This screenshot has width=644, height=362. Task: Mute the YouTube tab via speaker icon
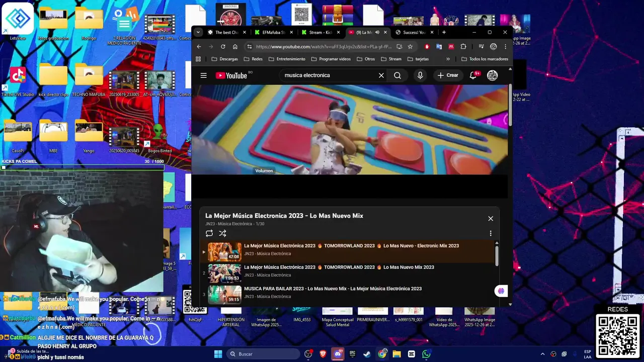(377, 32)
